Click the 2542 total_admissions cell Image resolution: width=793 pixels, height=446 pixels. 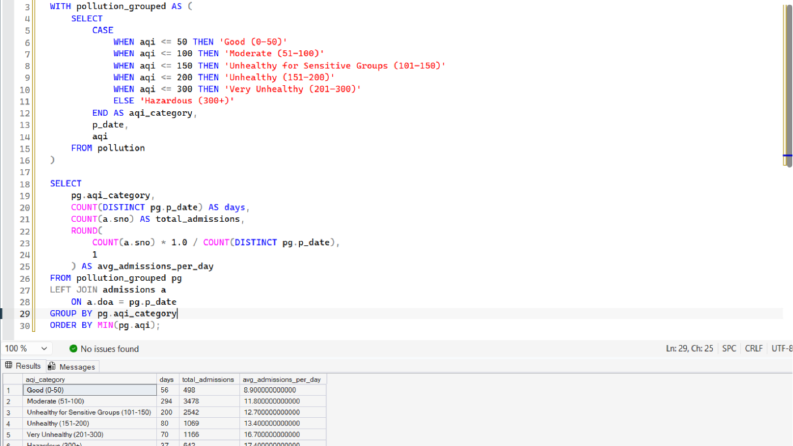tap(209, 412)
